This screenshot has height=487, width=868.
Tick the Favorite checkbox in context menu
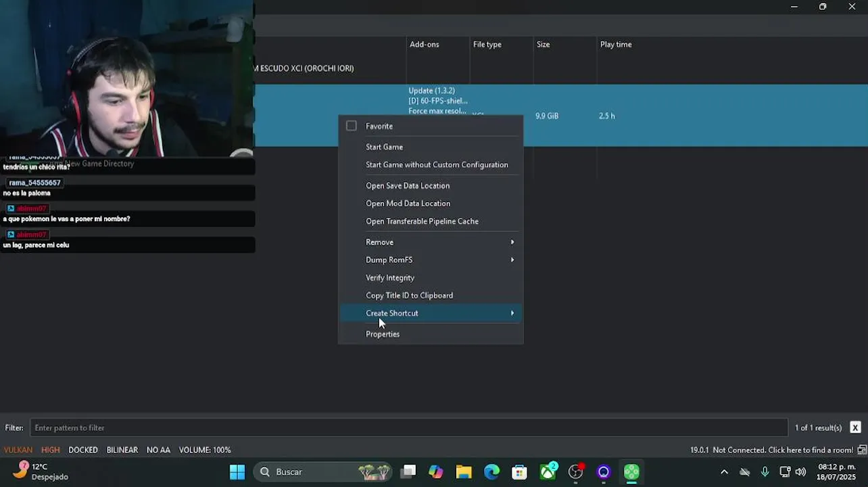(x=351, y=126)
